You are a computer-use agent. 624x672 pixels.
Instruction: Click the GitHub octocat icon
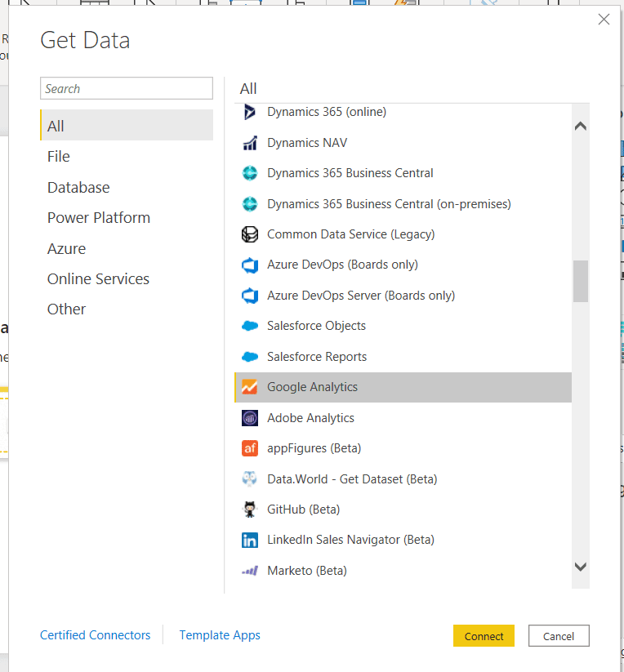click(x=249, y=510)
